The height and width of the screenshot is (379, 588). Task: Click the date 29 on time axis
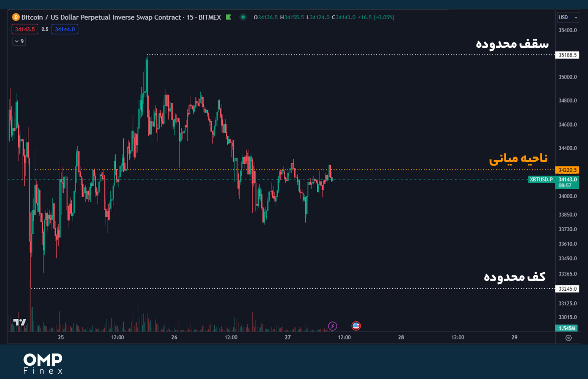click(514, 337)
